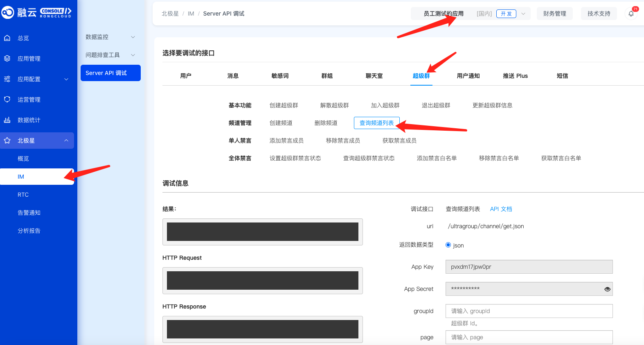Screen dimensions: 644x345
Task: Click the App Key field
Action: [x=529, y=267]
